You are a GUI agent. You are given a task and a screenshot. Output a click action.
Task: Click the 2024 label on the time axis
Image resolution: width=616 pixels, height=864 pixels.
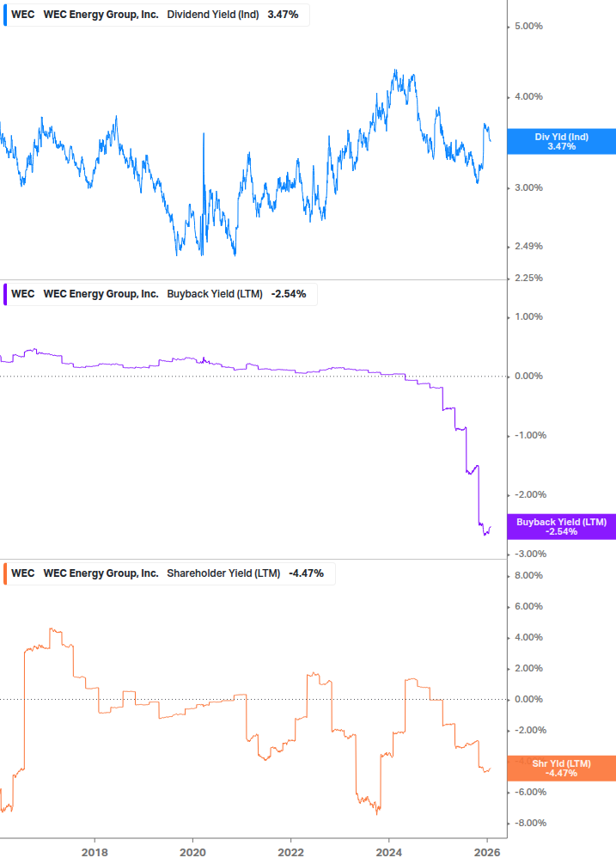(389, 853)
